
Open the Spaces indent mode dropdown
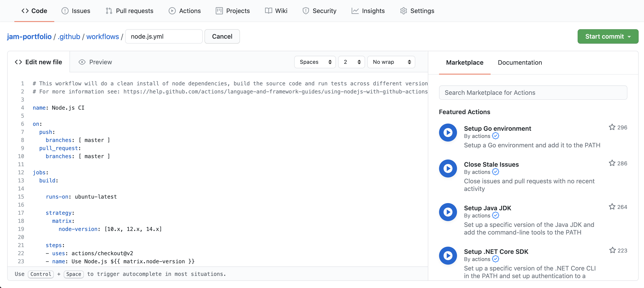(x=315, y=62)
